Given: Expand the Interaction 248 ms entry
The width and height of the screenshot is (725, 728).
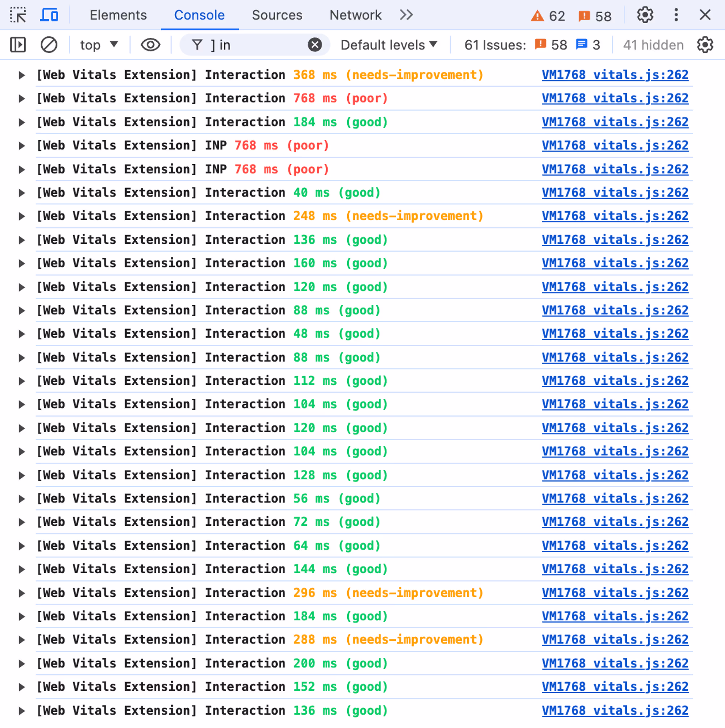Looking at the screenshot, I should [x=22, y=216].
